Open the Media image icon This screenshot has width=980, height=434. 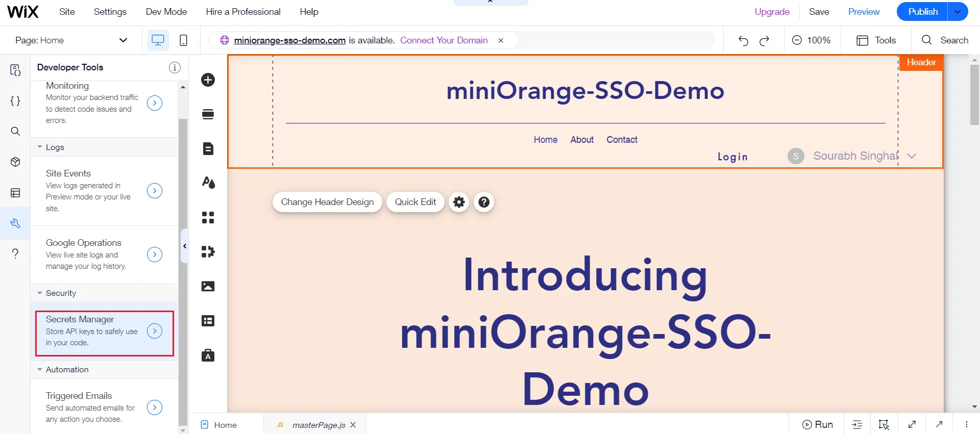[208, 286]
